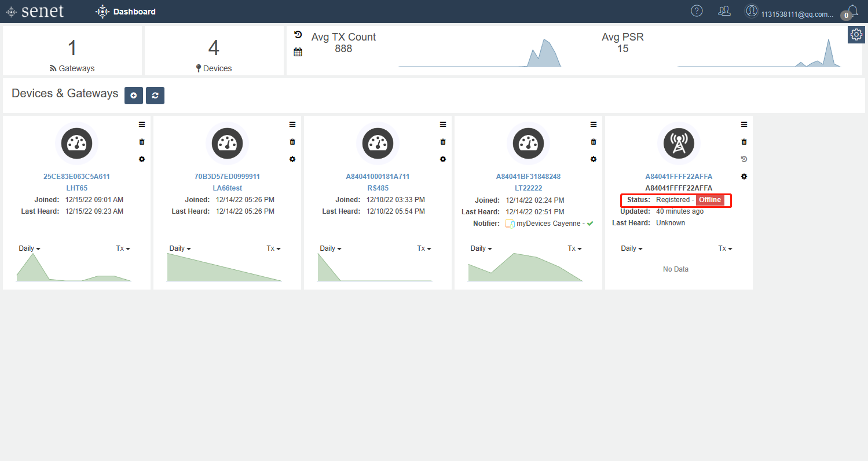Open device link 25CE83E063C5A611
The width and height of the screenshot is (868, 461).
tap(76, 177)
